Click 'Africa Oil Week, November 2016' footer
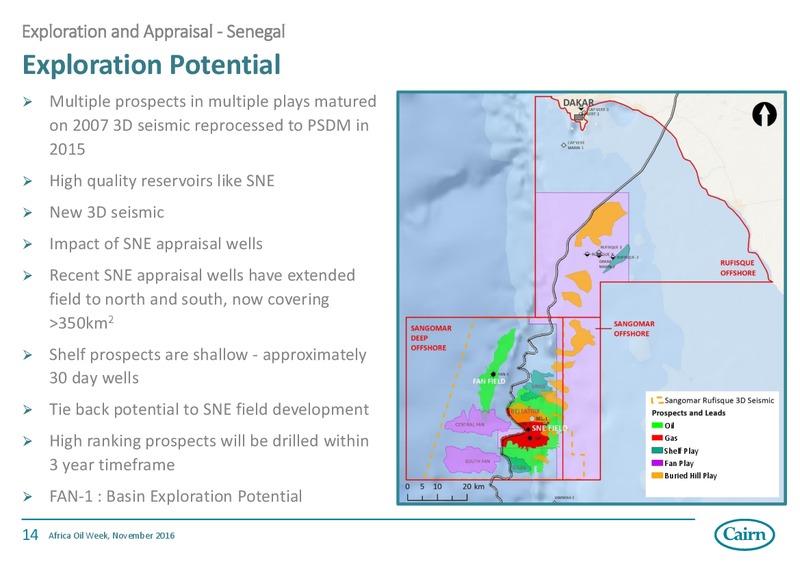The image size is (800, 566). [x=111, y=535]
